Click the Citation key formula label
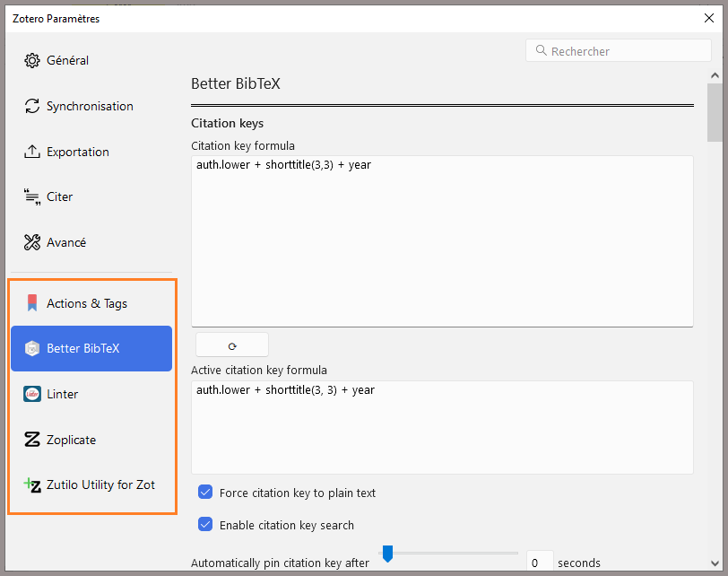The height and width of the screenshot is (576, 728). 243,145
